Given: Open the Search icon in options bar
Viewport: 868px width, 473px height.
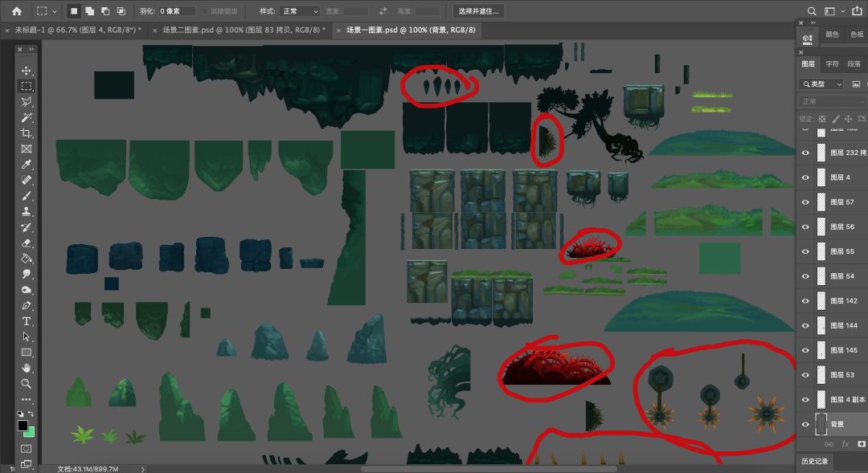Looking at the screenshot, I should point(812,11).
